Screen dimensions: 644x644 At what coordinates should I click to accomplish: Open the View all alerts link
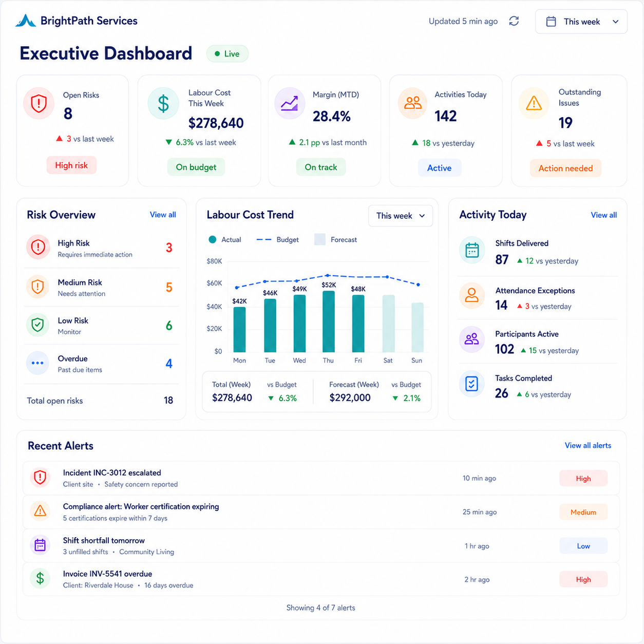(588, 445)
